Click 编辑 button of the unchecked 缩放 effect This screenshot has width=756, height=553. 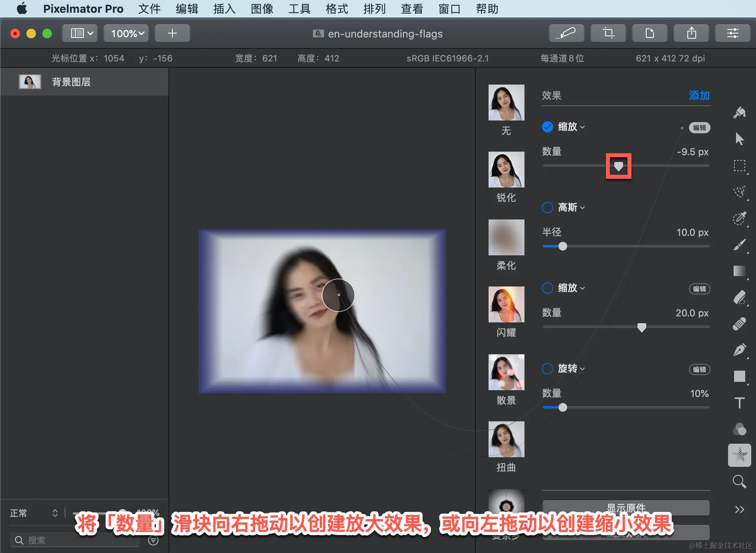pyautogui.click(x=699, y=289)
